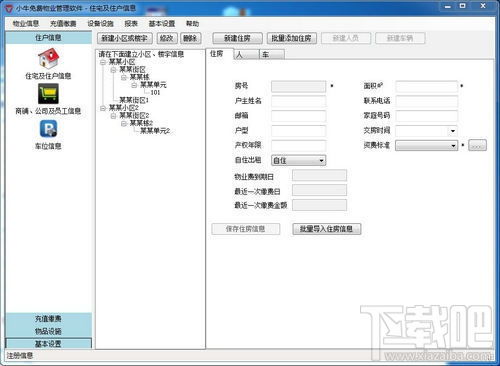Open the 住宅及住户信息 house icon

[x=48, y=58]
